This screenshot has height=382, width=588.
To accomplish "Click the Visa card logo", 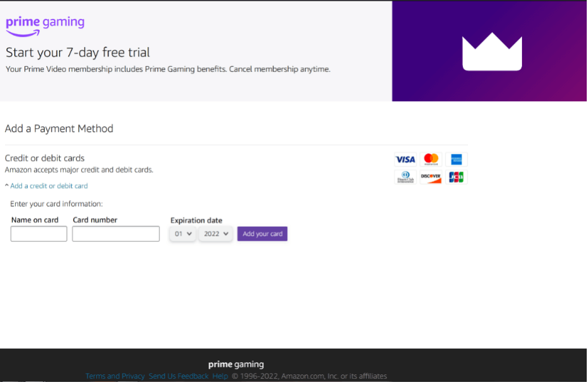I will [x=405, y=160].
